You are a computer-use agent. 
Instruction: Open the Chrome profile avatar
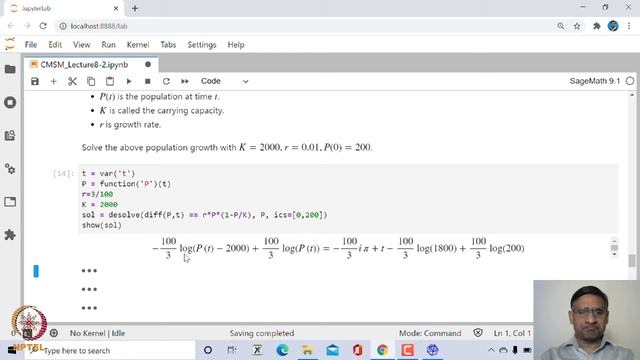click(613, 26)
